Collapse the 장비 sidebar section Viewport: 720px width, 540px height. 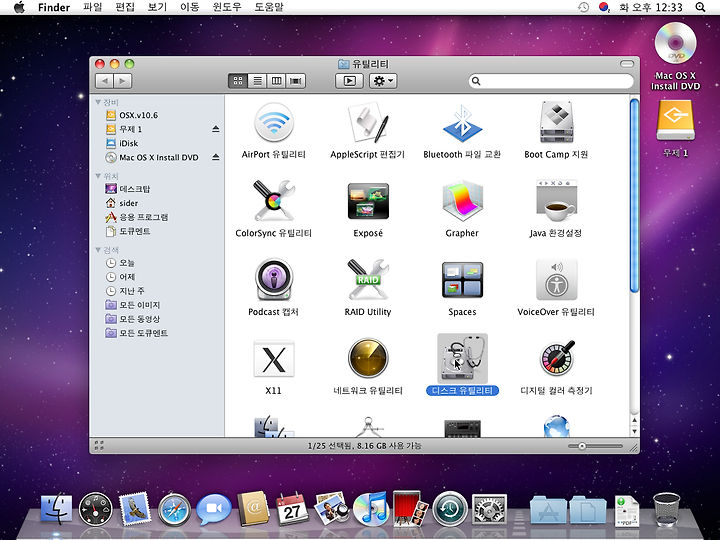(98, 102)
